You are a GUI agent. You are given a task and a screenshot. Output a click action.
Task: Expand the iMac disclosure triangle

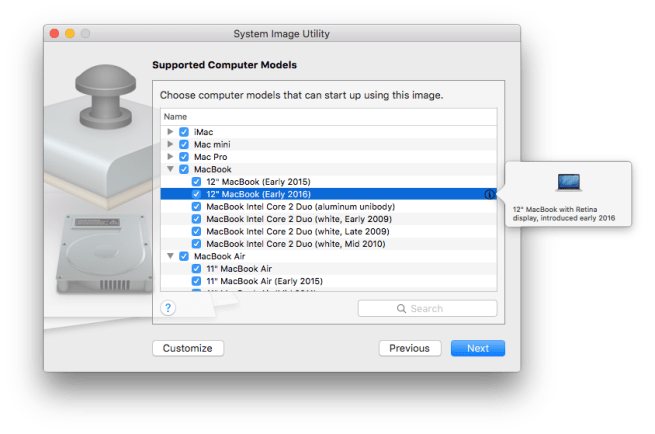pos(170,132)
